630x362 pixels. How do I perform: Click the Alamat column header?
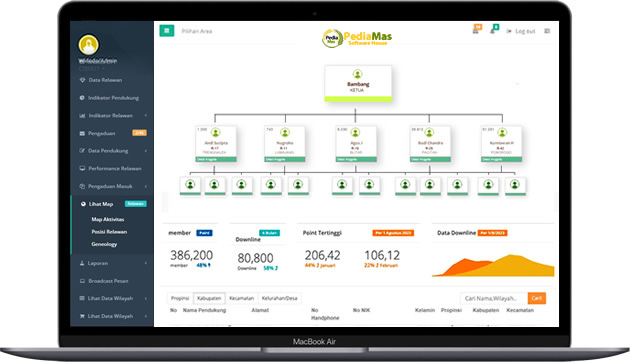260,310
